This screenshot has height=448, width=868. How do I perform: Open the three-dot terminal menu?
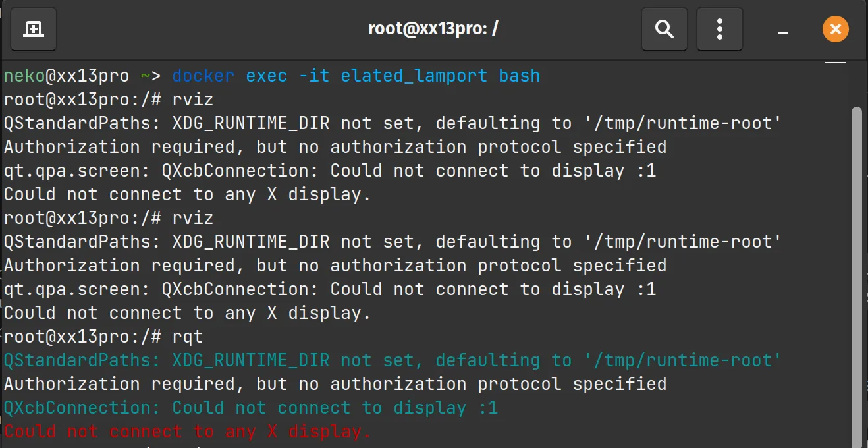point(719,30)
